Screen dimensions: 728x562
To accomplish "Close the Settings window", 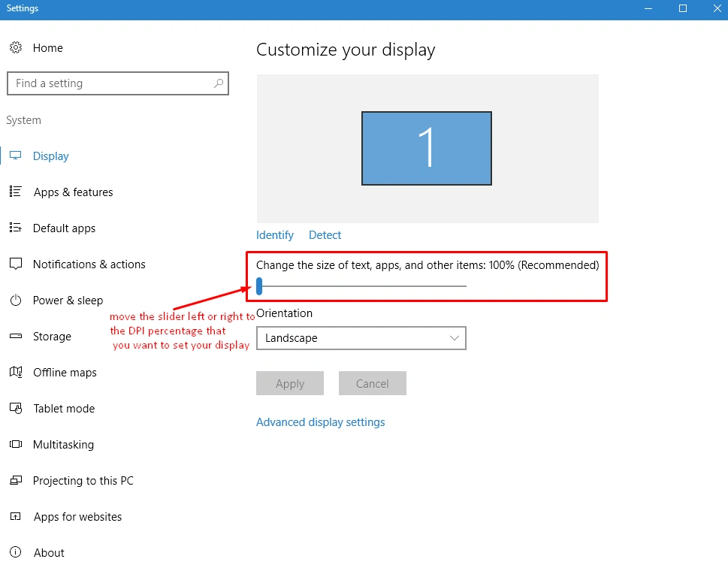I will click(717, 8).
